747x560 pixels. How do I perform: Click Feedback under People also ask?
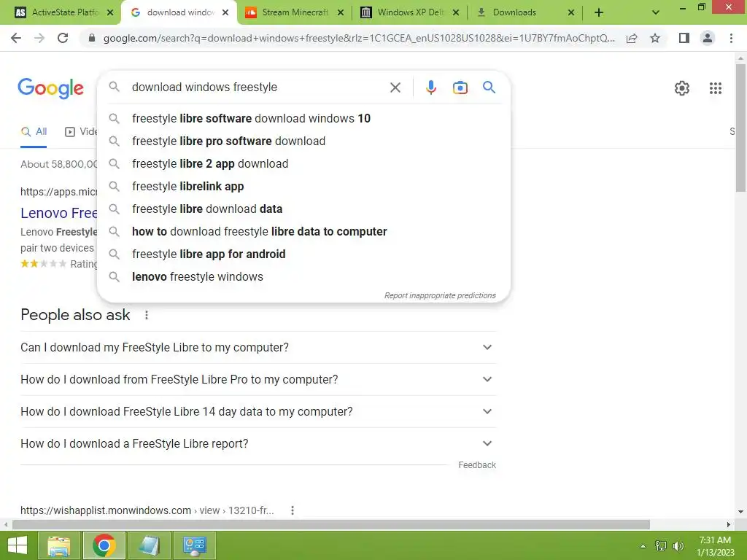(x=477, y=465)
